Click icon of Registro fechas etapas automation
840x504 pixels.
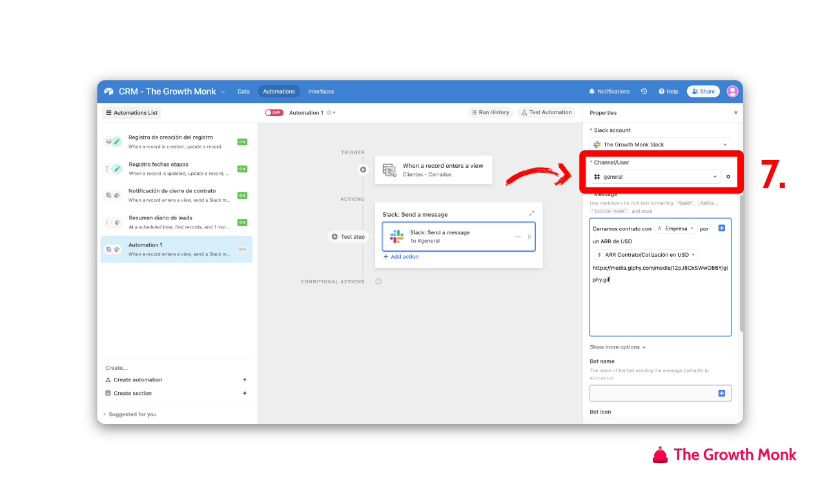[x=114, y=169]
